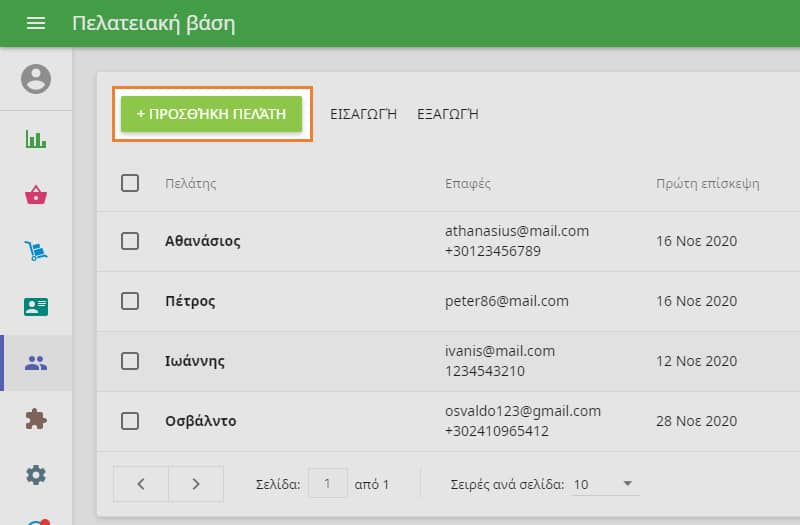Screen dimensions: 800x525
Task: Open the hamburger navigation menu
Action: click(x=36, y=23)
